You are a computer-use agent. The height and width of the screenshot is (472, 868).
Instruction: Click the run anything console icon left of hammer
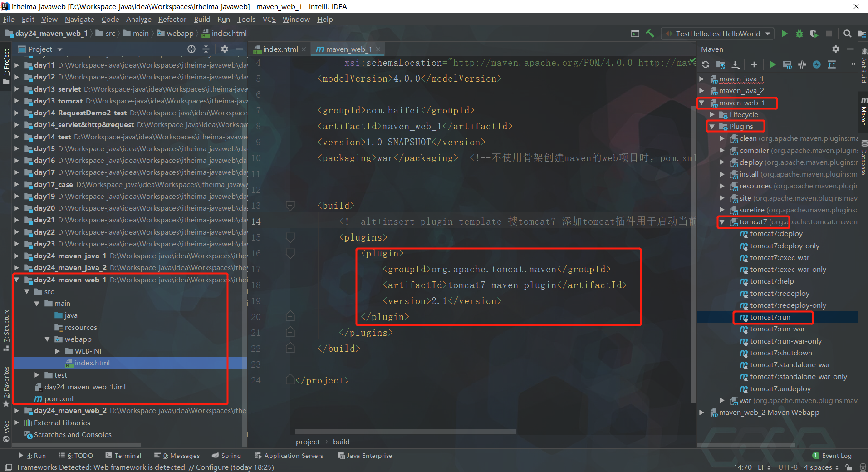(x=635, y=34)
